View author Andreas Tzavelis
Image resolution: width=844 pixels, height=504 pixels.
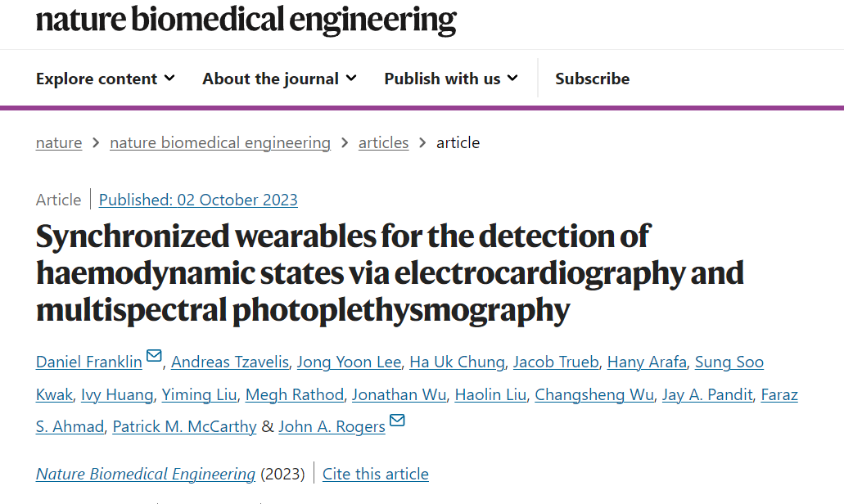[x=230, y=362]
